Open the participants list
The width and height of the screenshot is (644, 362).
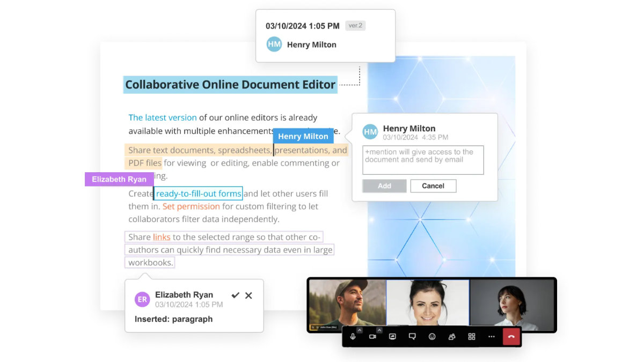[452, 337]
